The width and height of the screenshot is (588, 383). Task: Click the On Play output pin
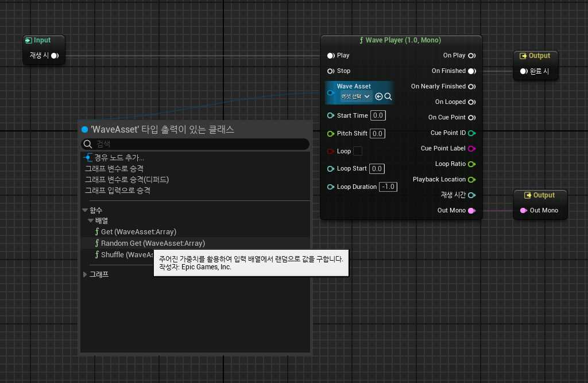pyautogui.click(x=472, y=56)
